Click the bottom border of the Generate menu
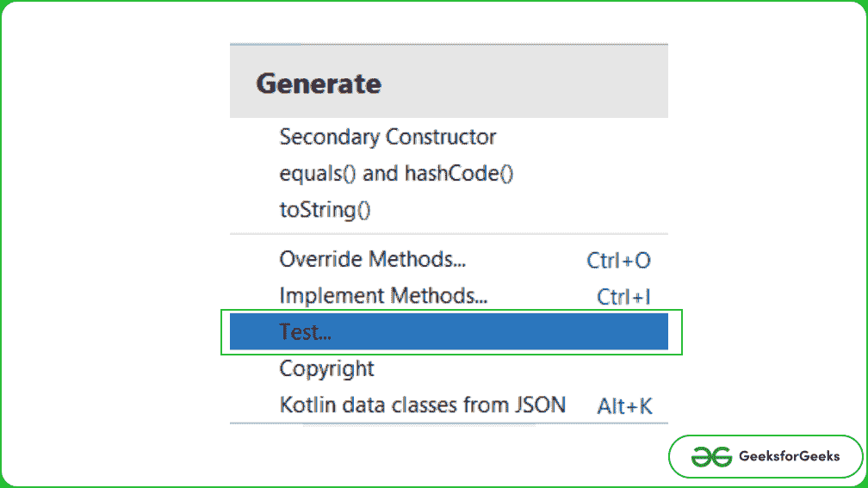Image resolution: width=868 pixels, height=488 pixels. (x=449, y=423)
